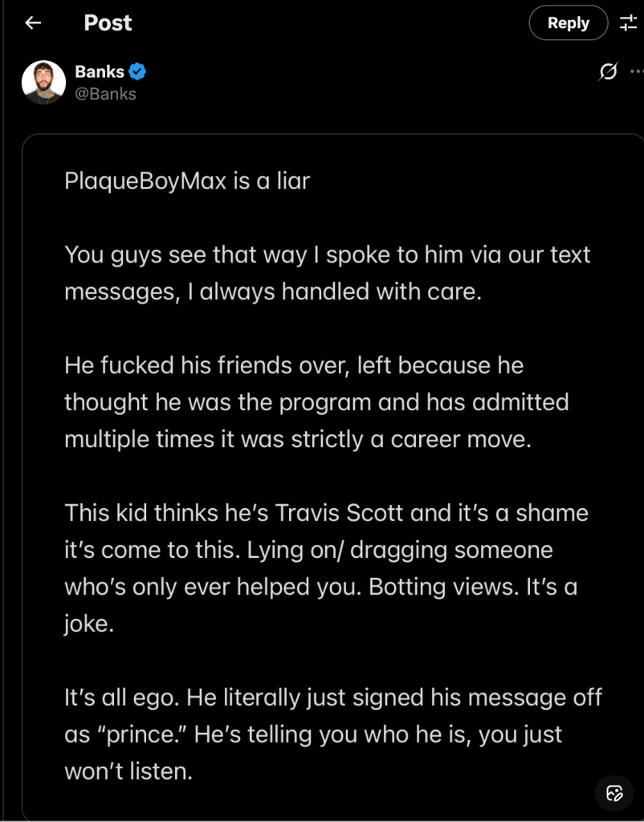Open Banks' profile picture

pyautogui.click(x=43, y=82)
